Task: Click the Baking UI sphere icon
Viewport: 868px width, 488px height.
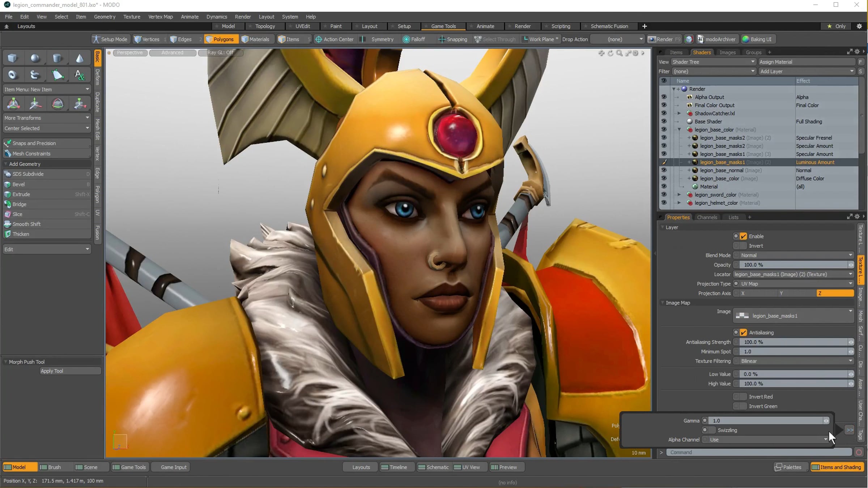Action: point(746,39)
